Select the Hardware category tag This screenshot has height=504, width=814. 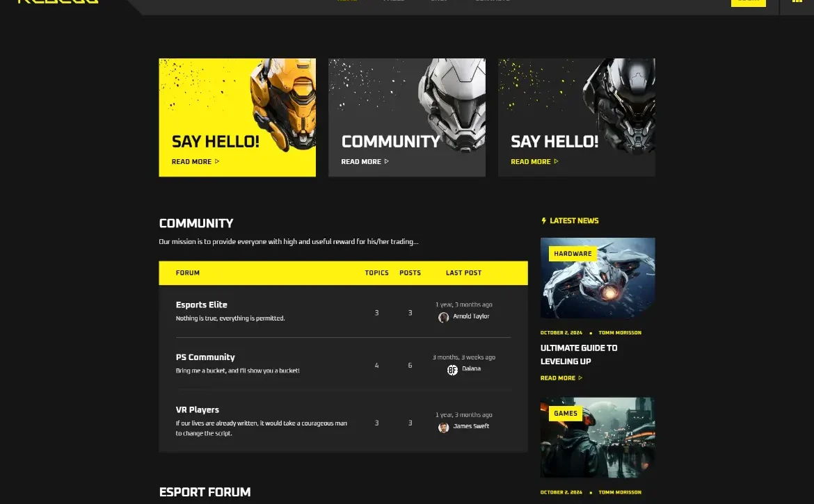pos(573,254)
